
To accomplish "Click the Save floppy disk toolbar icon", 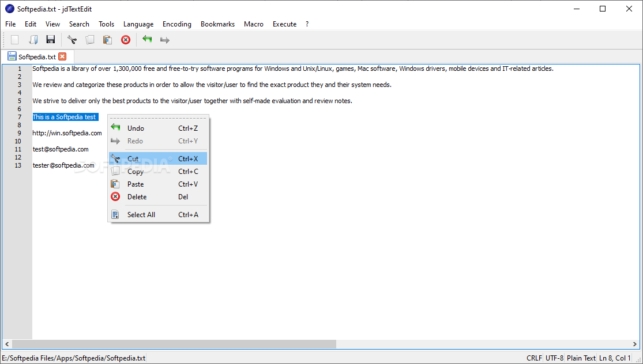I will click(x=50, y=40).
